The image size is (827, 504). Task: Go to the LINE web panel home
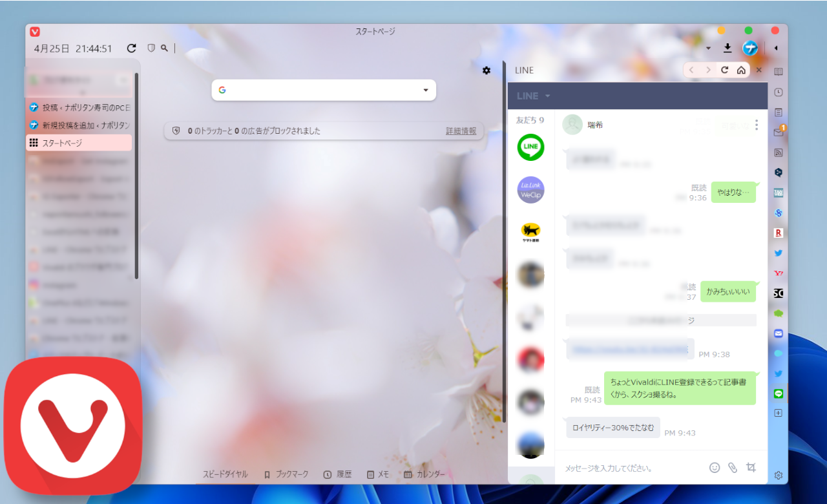(x=741, y=70)
